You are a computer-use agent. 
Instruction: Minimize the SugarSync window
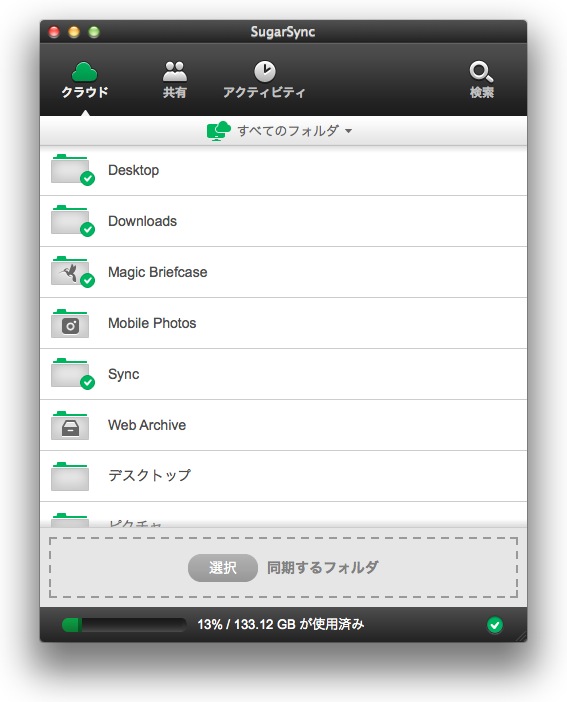tap(74, 32)
